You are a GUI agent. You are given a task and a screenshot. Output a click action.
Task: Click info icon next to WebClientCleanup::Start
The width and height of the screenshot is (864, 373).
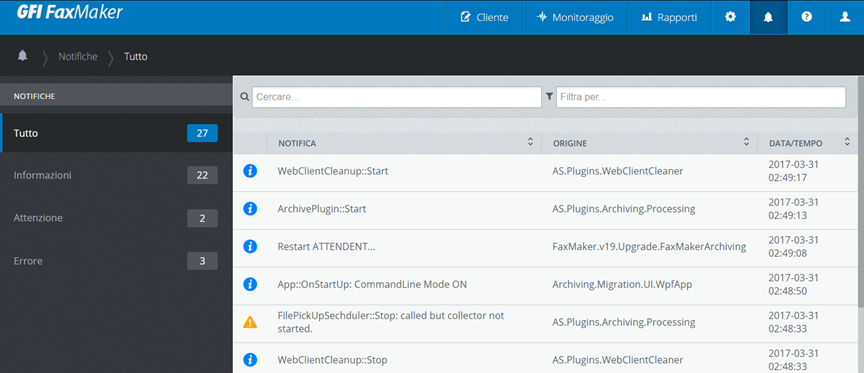250,171
